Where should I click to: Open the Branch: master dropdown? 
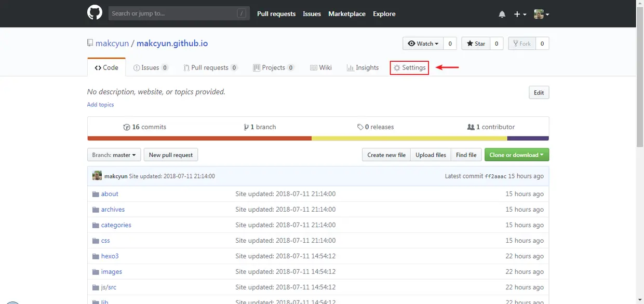tap(114, 155)
